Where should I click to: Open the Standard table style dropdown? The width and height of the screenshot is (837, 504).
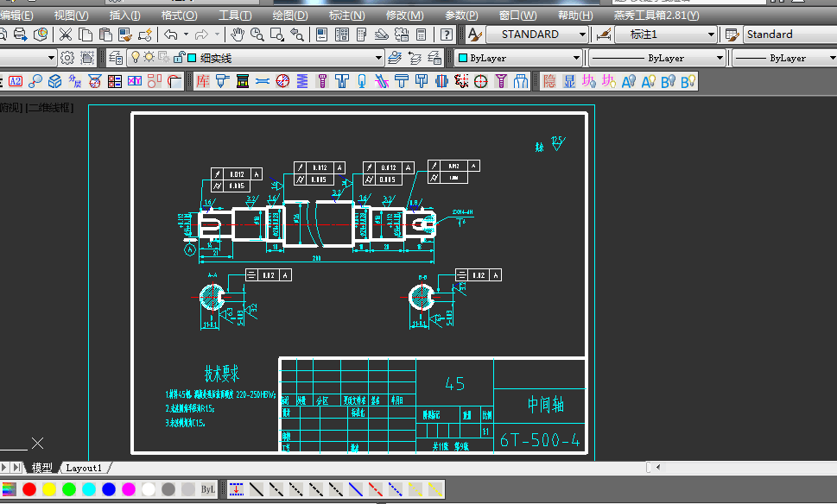[x=790, y=35]
